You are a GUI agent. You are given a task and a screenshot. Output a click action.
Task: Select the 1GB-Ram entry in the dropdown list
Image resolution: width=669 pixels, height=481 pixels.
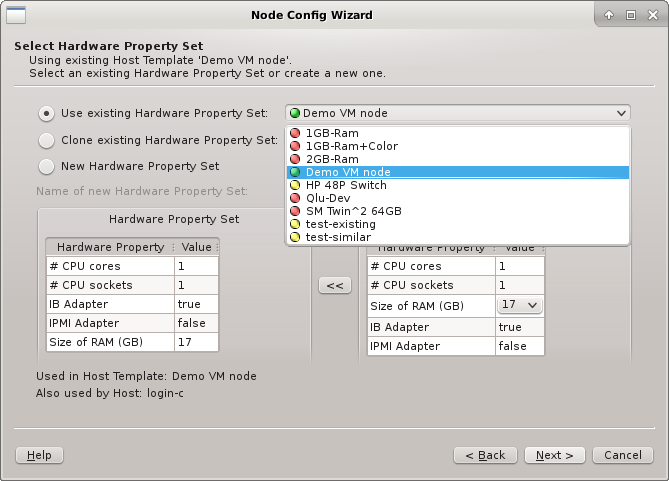click(458, 133)
